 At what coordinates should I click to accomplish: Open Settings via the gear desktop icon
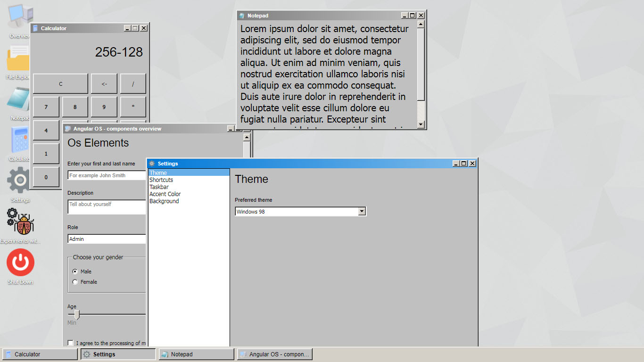18,180
